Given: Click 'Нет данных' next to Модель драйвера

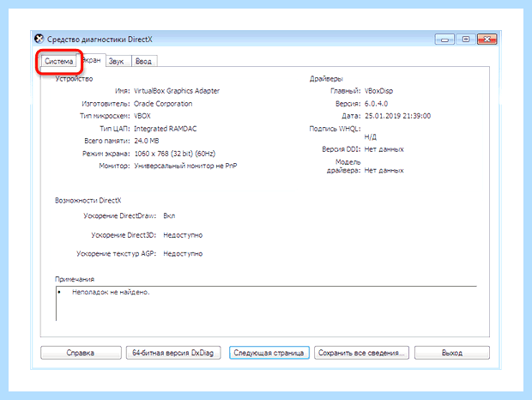Looking at the screenshot, I should [x=384, y=170].
